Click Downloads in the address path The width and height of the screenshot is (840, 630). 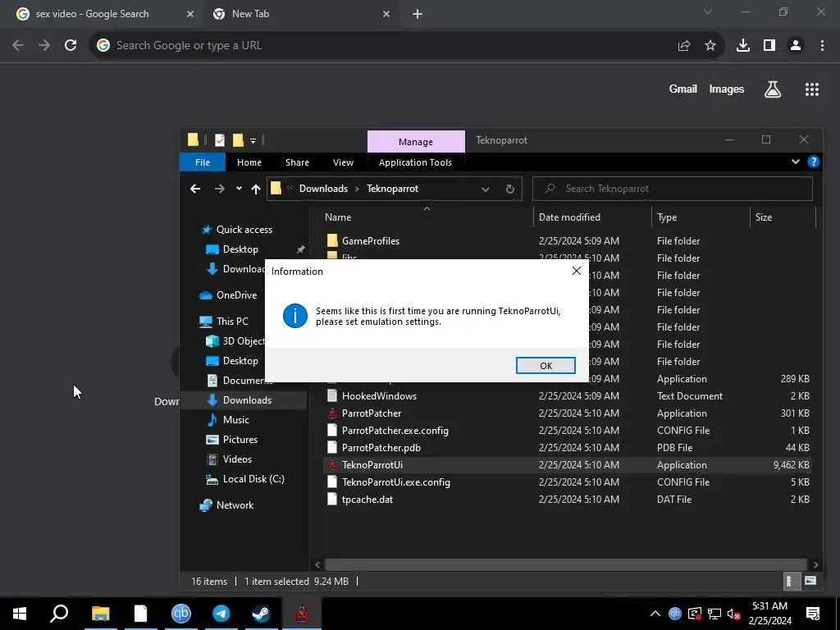coord(323,189)
